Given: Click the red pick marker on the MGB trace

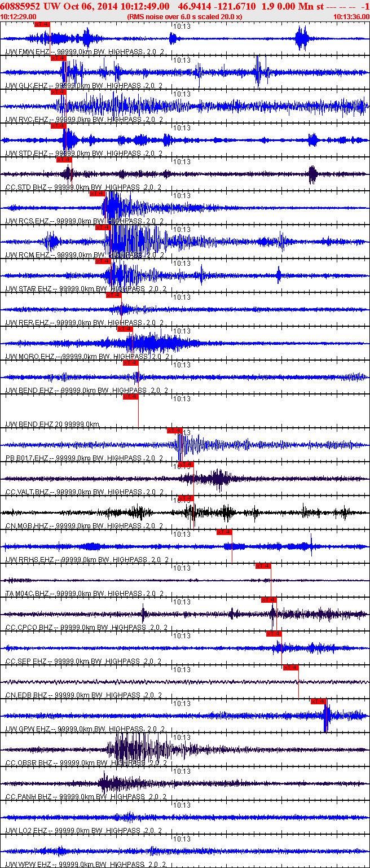Looking at the screenshot, I should (x=186, y=498).
